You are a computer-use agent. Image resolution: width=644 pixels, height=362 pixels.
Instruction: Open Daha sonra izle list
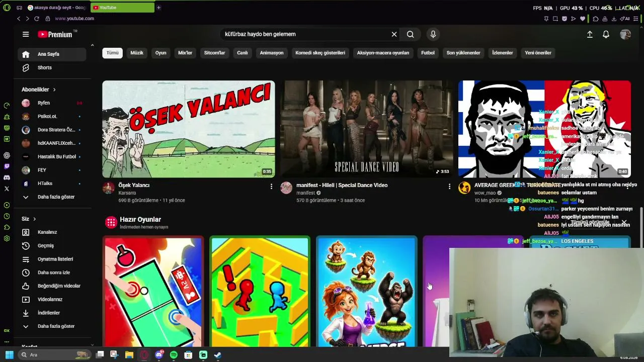52,273
